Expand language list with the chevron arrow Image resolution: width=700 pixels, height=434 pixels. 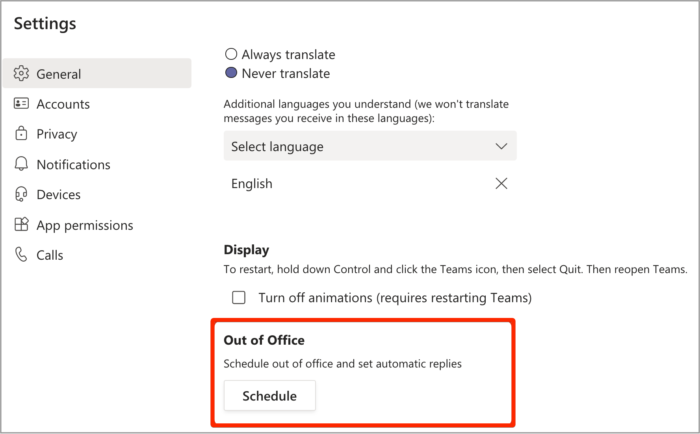tap(502, 146)
